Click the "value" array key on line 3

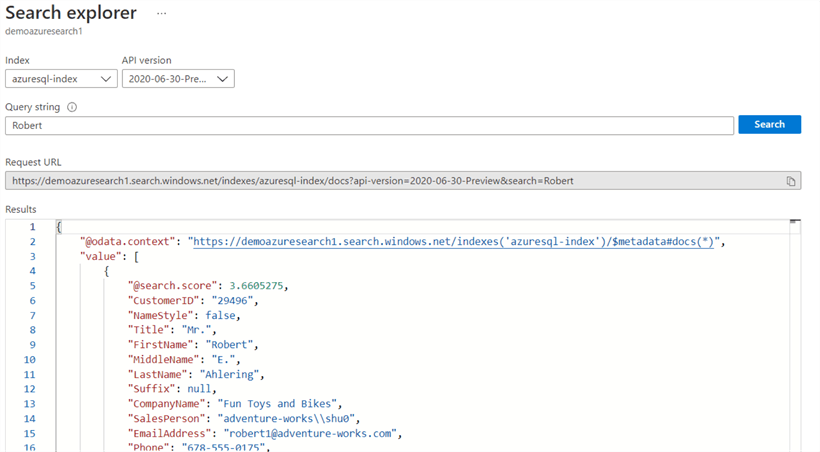98,257
